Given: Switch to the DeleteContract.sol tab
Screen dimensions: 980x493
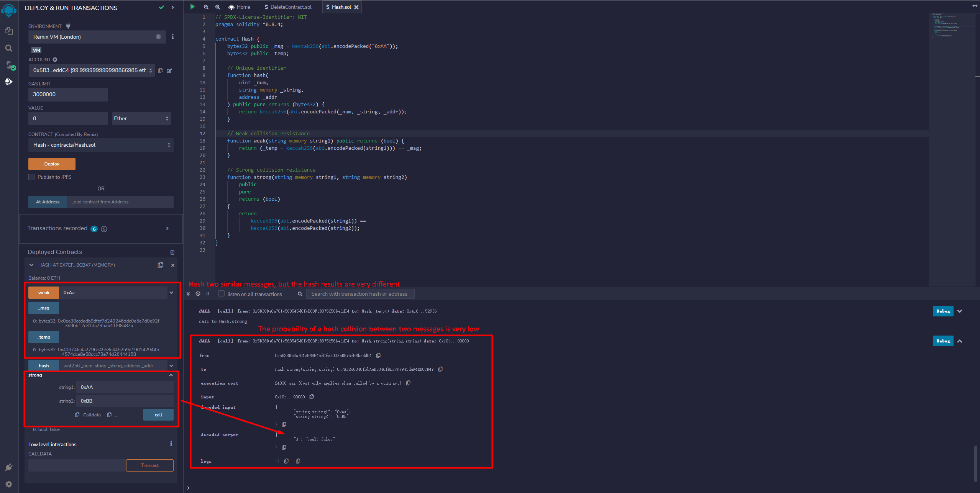Looking at the screenshot, I should (288, 7).
